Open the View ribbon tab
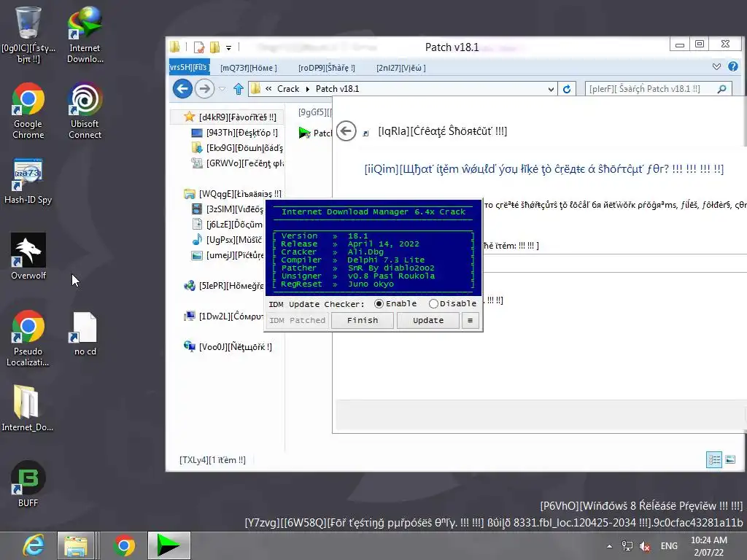747x560 pixels. [x=400, y=68]
